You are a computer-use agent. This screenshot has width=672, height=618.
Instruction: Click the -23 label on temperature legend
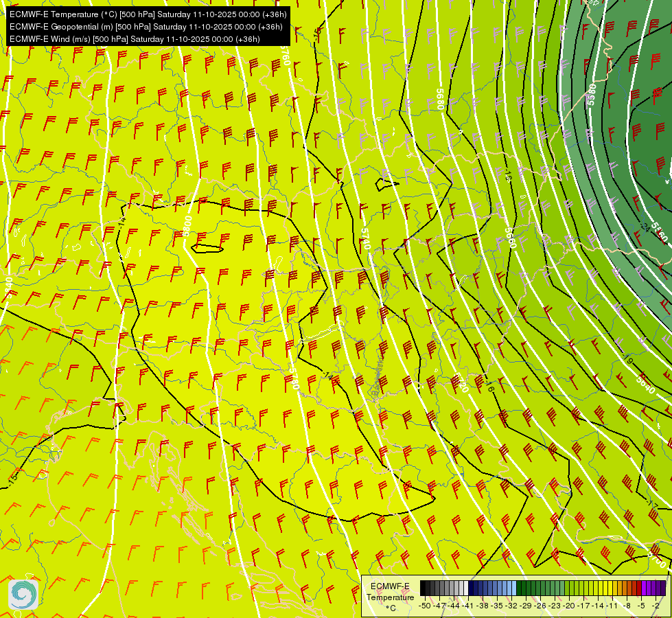click(555, 606)
